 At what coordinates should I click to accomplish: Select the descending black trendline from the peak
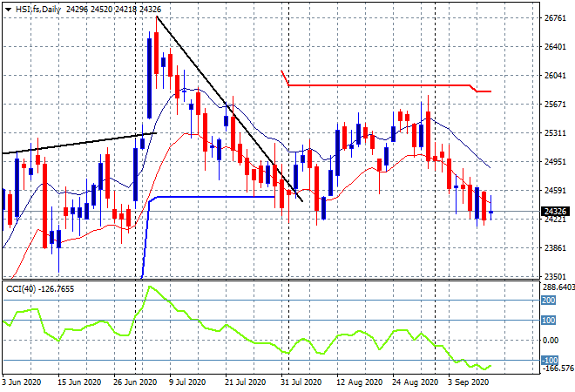[x=229, y=108]
